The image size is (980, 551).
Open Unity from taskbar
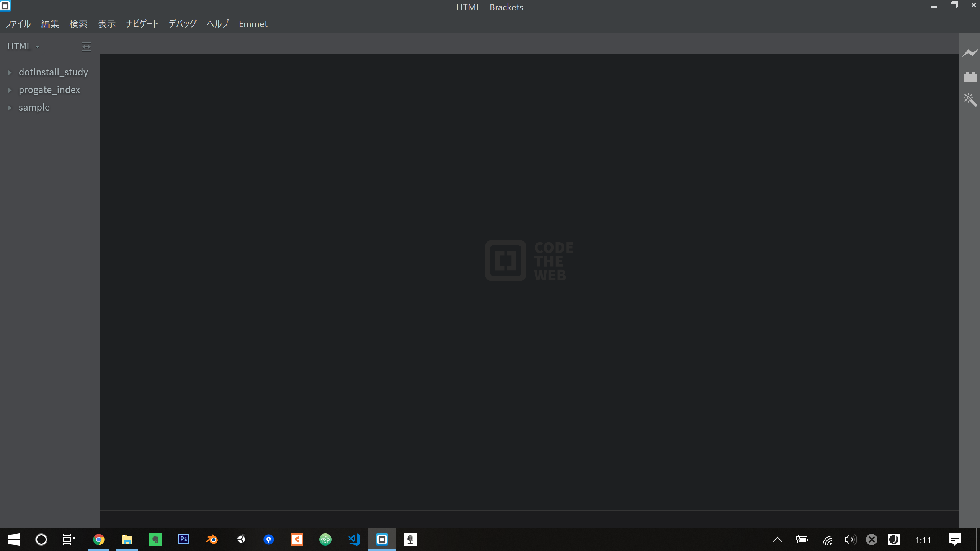[x=241, y=540]
